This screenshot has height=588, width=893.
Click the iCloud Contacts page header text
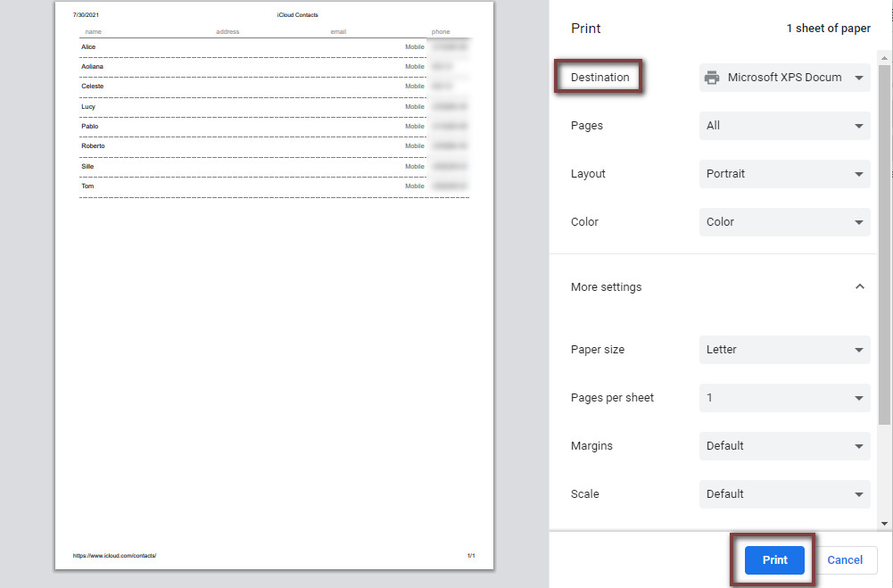pos(297,15)
